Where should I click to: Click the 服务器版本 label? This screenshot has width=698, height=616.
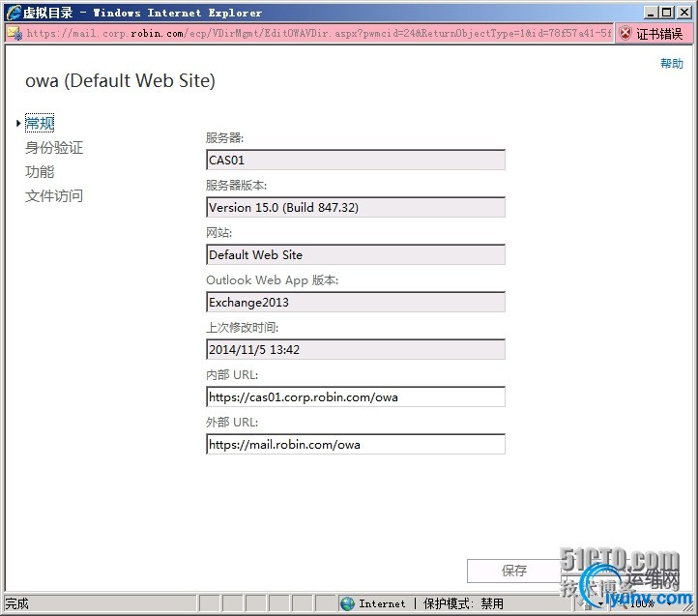click(237, 185)
